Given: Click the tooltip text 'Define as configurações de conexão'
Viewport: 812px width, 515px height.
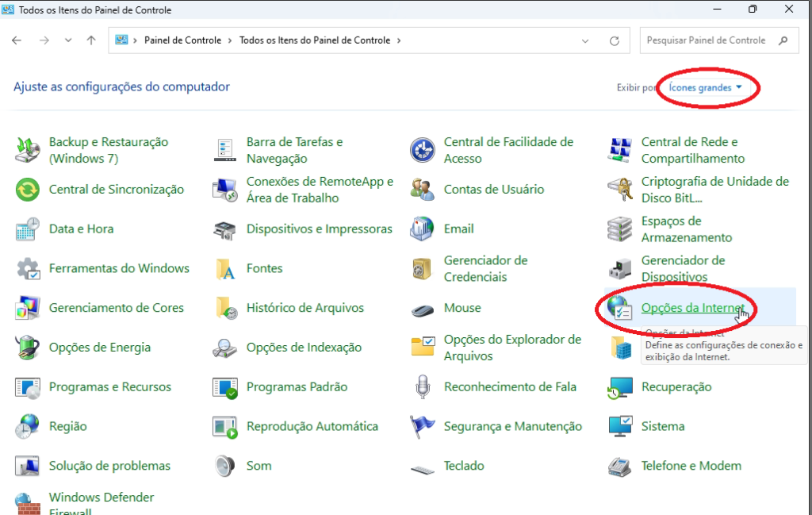Looking at the screenshot, I should pos(724,345).
